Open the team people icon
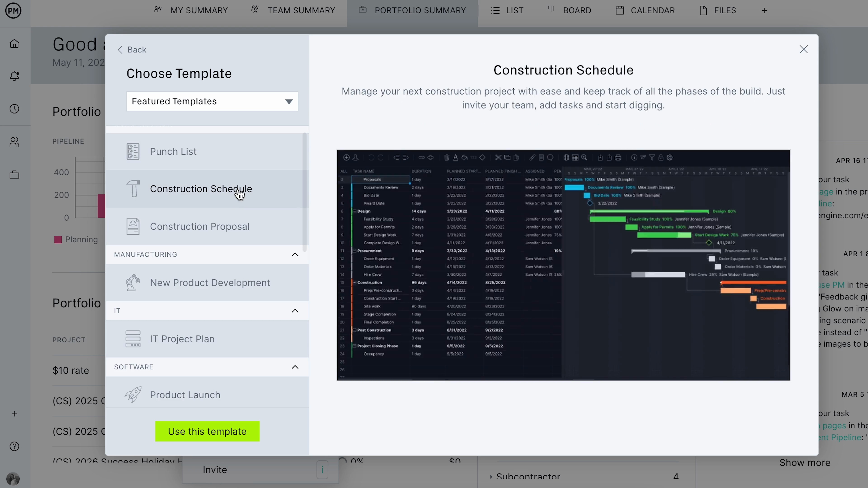Viewport: 868px width, 488px height. [x=14, y=142]
